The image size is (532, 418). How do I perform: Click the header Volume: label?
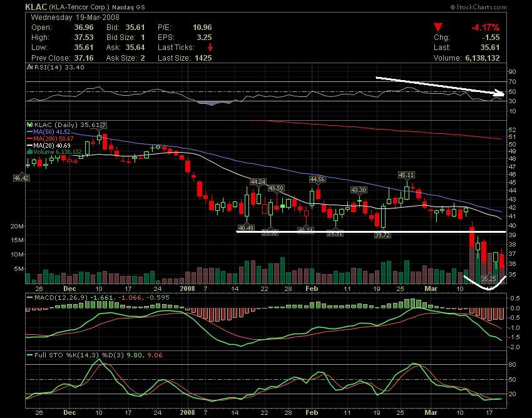448,58
